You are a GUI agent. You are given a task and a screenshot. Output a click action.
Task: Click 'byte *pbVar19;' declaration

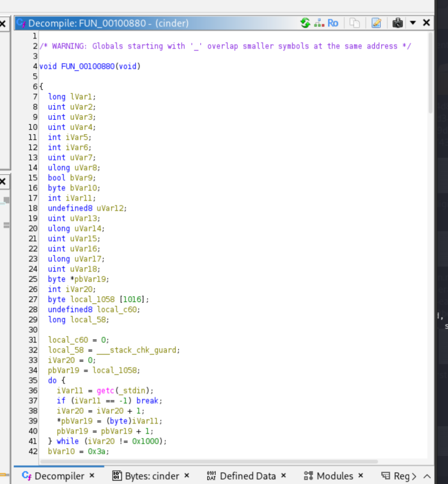[x=78, y=279]
